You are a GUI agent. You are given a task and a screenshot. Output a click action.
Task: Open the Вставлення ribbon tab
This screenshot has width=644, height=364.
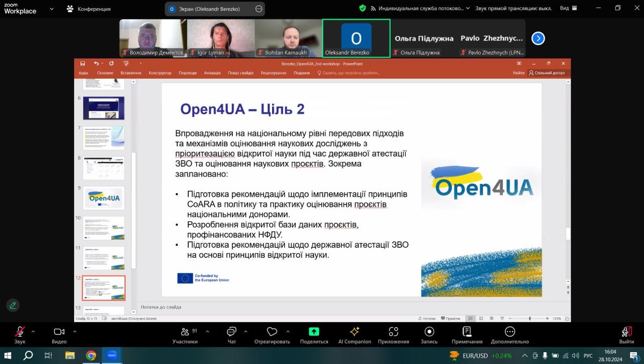(x=131, y=73)
